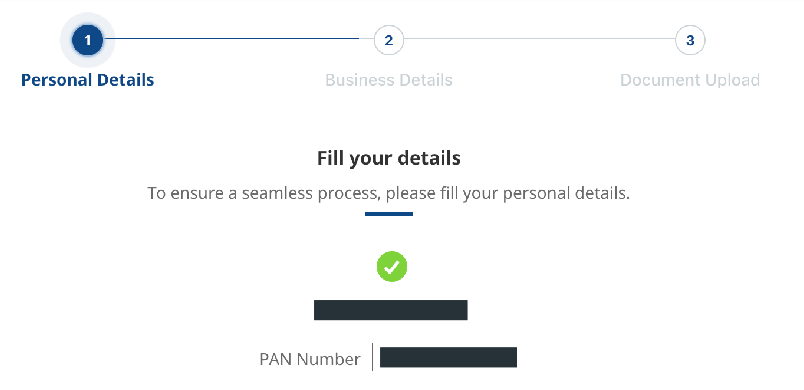The image size is (804, 390).
Task: Open the Personal Details step label
Action: [88, 80]
